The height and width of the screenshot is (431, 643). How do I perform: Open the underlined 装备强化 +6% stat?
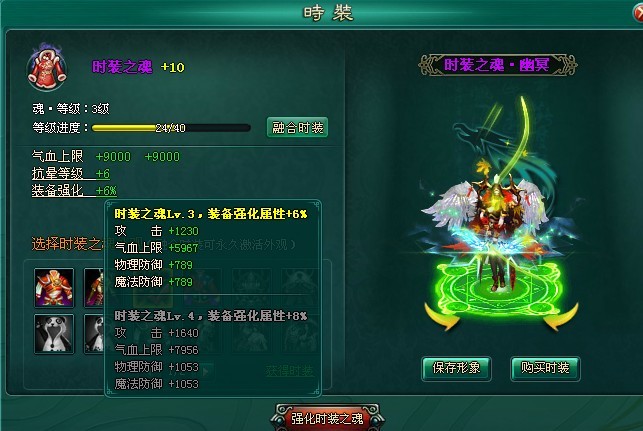[x=74, y=191]
